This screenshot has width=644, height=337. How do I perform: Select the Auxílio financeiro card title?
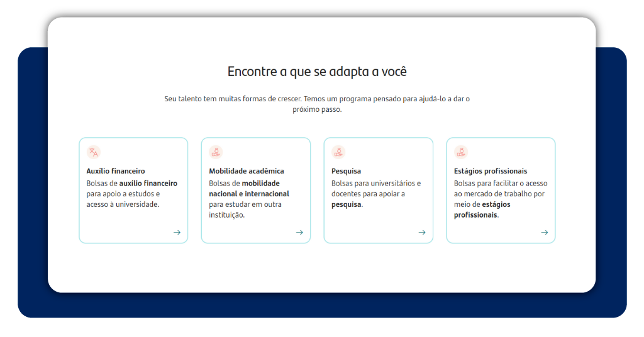(116, 171)
